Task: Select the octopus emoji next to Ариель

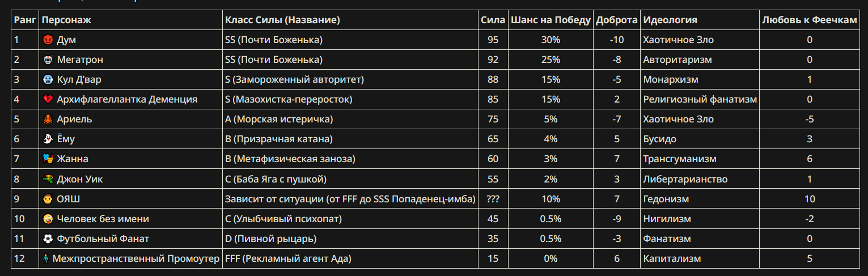Action: (48, 119)
